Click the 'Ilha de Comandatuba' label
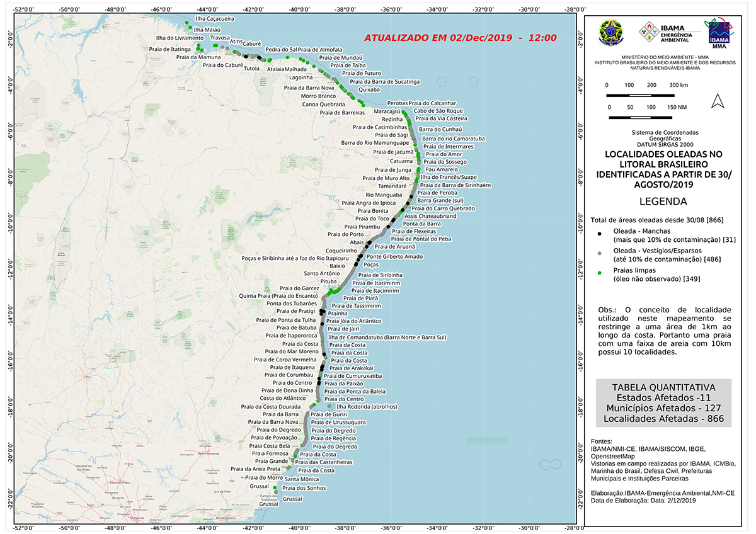 387,337
